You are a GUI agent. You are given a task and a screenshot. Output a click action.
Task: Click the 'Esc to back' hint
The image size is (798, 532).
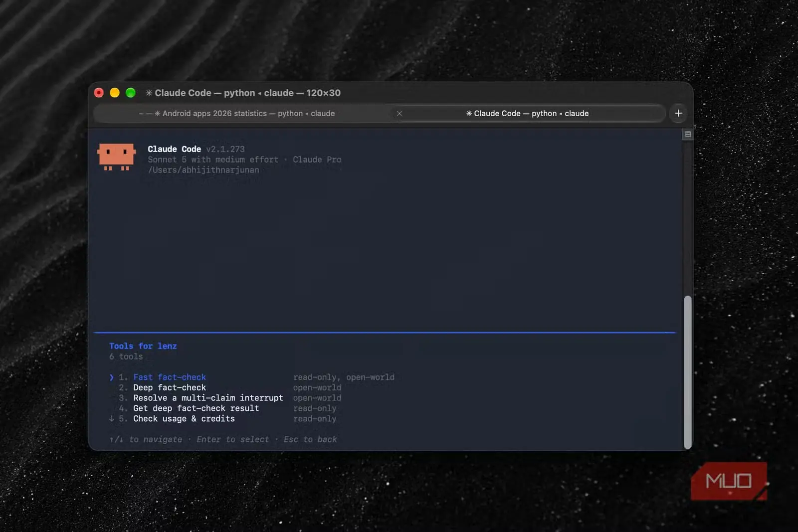point(310,439)
